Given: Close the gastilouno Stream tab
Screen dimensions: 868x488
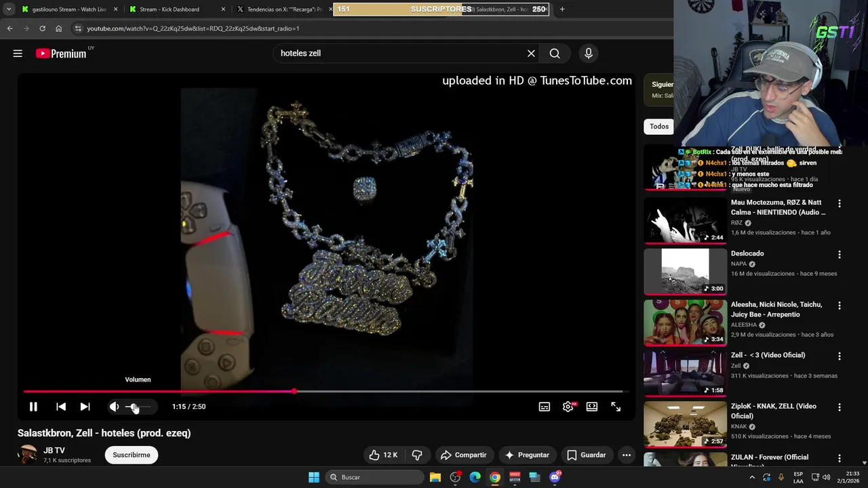Looking at the screenshot, I should 115,9.
